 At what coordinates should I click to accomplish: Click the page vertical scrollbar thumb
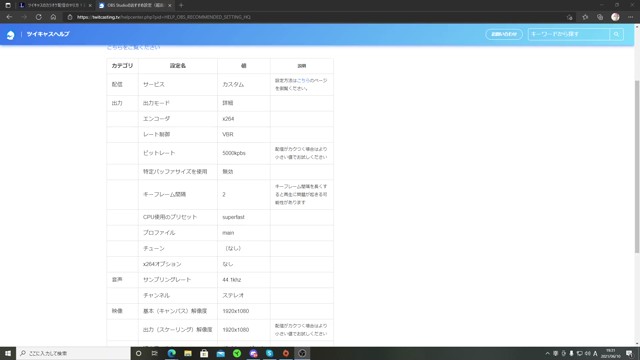coord(637,167)
